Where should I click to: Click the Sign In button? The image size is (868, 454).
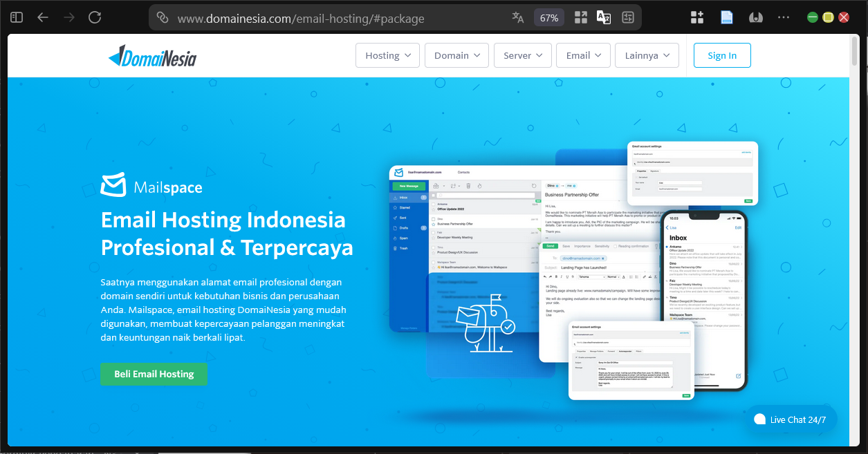(722, 55)
